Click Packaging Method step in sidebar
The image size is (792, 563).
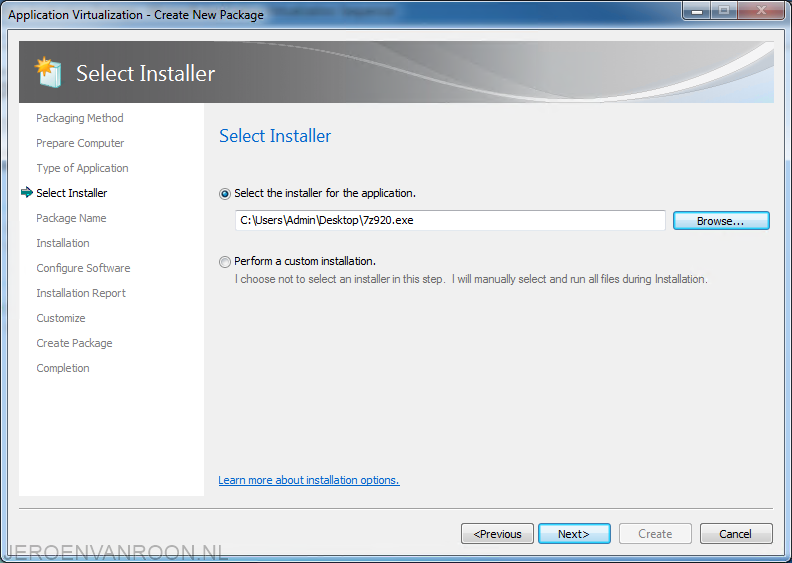point(80,118)
